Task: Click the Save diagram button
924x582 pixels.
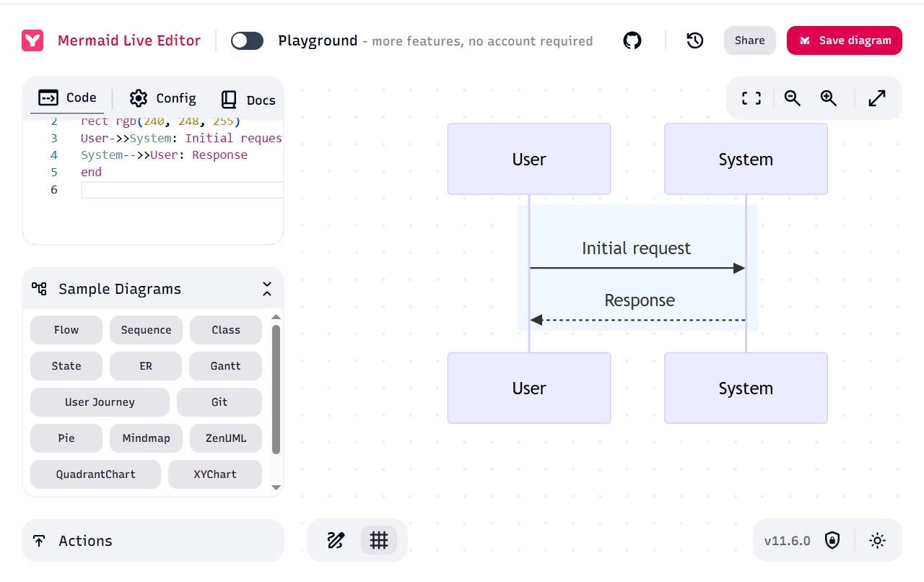Action: click(x=845, y=40)
